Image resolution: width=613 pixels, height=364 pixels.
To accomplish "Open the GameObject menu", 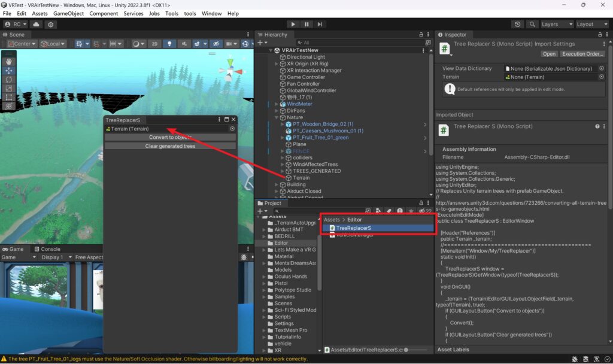I will click(68, 13).
